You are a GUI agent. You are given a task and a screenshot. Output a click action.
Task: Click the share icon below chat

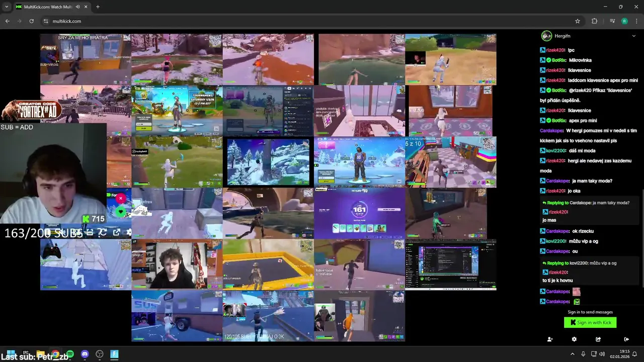598,339
